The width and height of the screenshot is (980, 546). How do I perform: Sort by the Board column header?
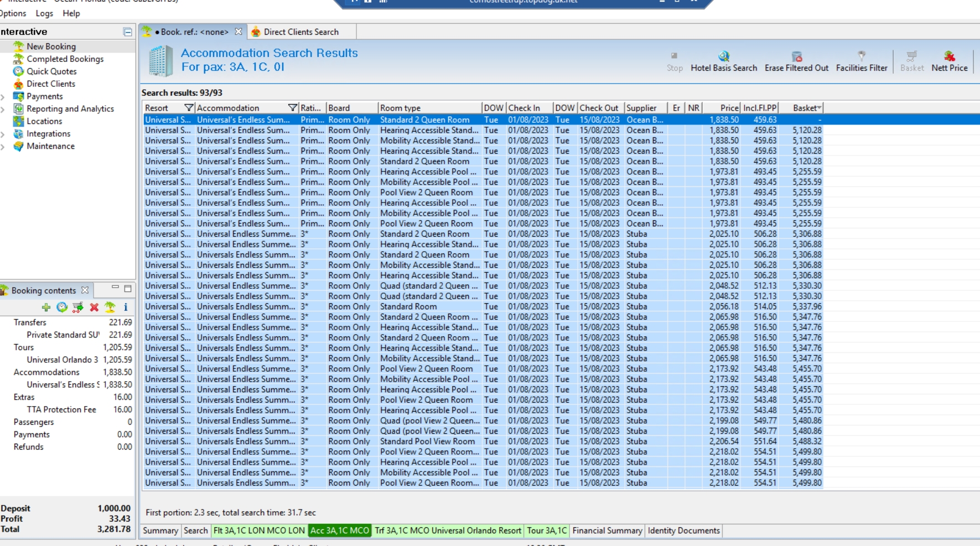click(352, 108)
